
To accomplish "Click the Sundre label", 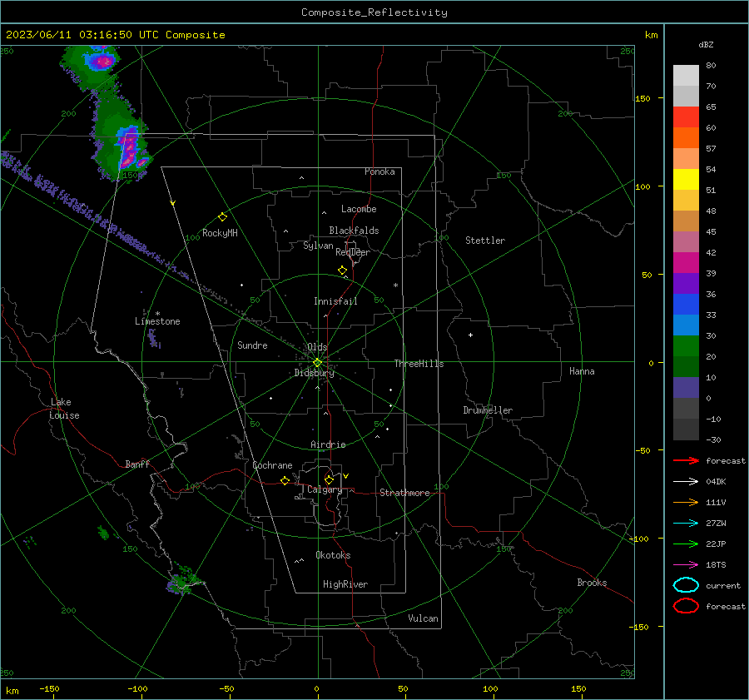I will point(252,345).
